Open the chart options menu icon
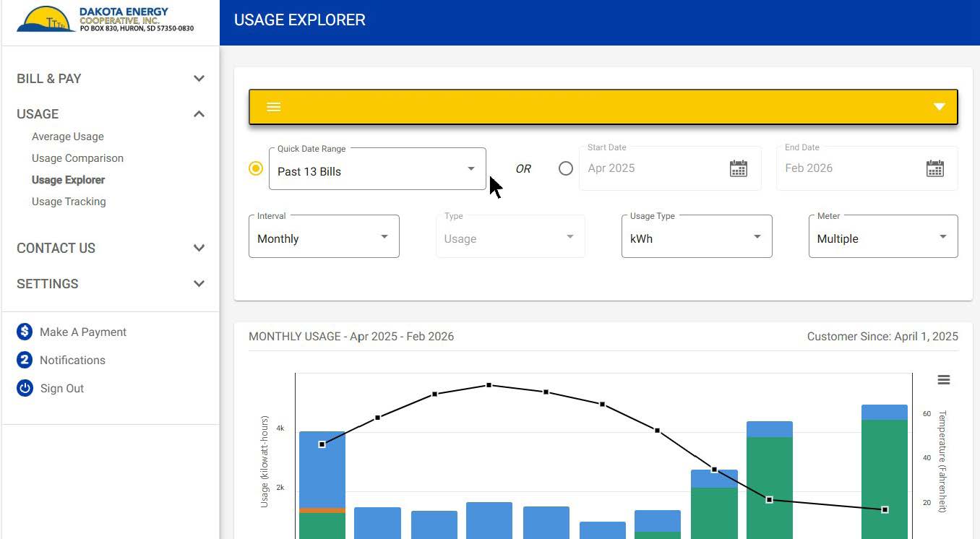 click(943, 380)
